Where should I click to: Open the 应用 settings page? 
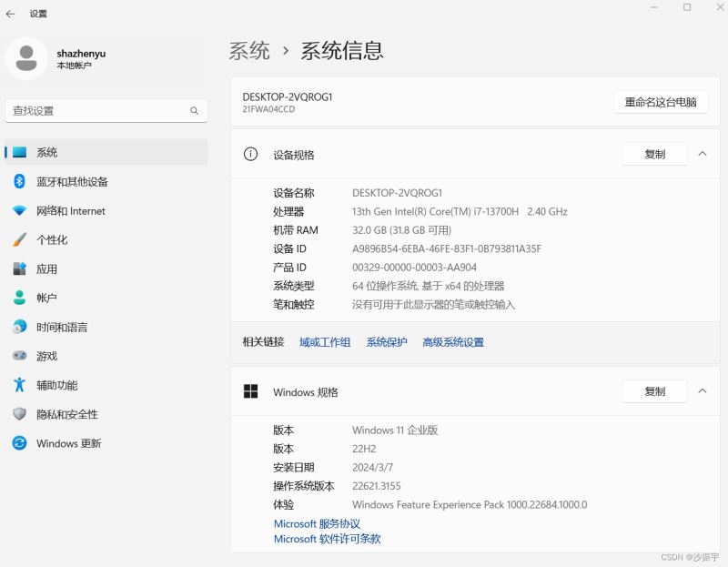(x=106, y=268)
